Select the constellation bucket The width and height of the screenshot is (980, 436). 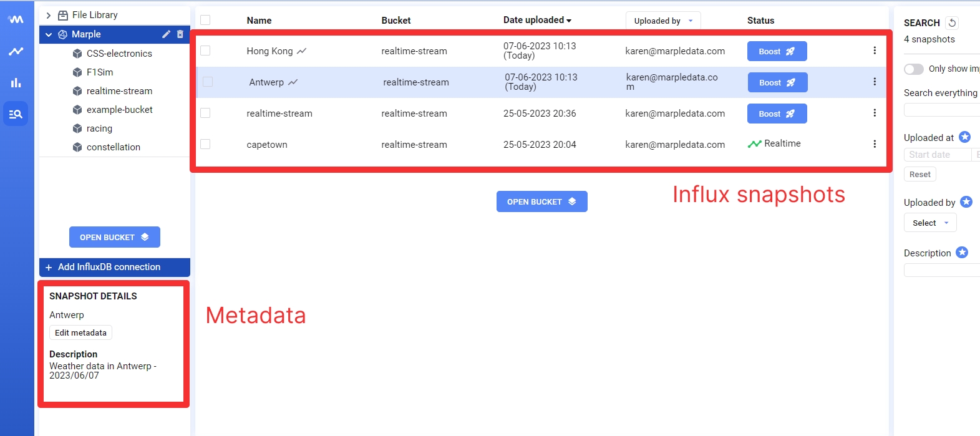click(x=113, y=147)
